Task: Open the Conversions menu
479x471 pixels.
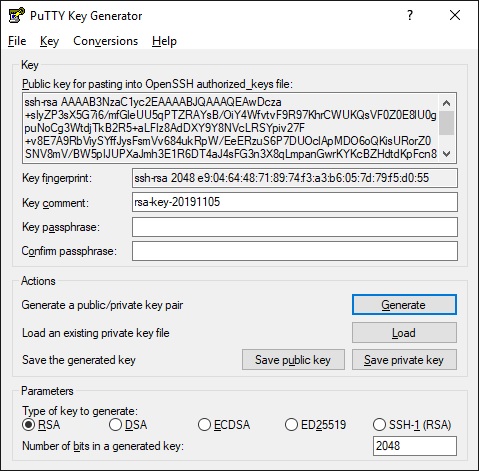Action: click(x=105, y=41)
